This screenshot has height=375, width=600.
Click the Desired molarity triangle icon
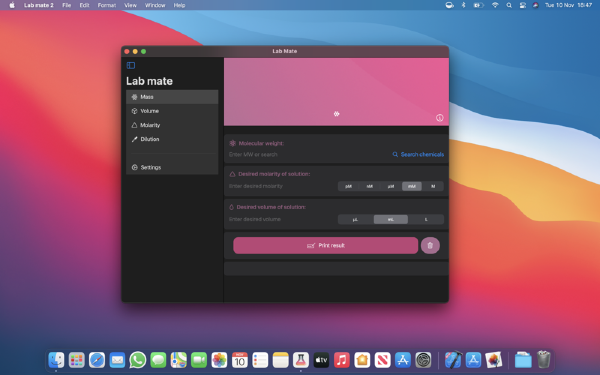coord(232,174)
